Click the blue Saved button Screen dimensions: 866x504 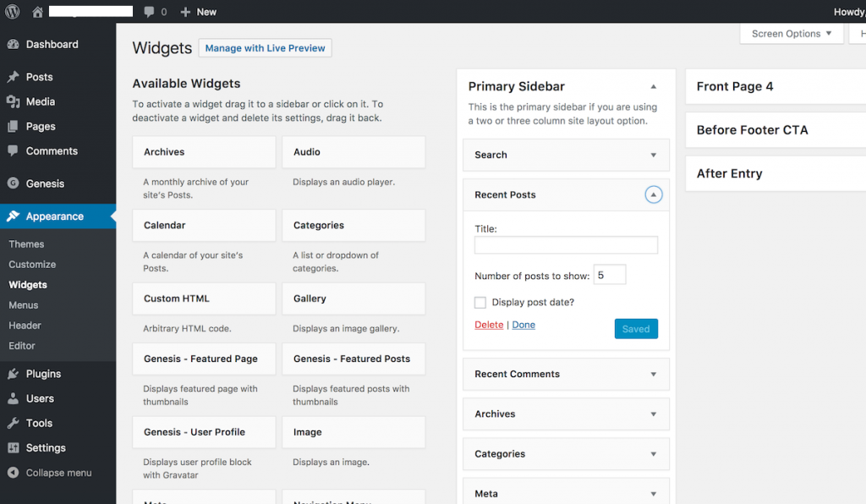pyautogui.click(x=636, y=329)
